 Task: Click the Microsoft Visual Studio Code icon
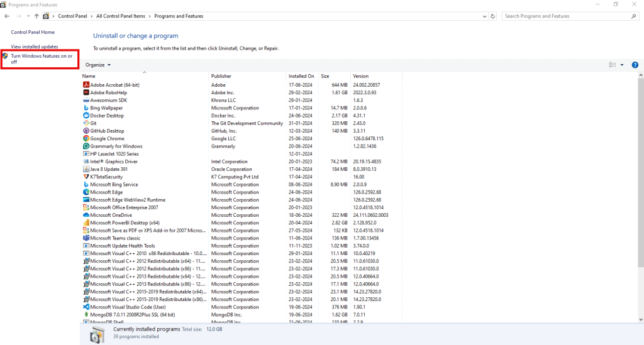(x=86, y=307)
